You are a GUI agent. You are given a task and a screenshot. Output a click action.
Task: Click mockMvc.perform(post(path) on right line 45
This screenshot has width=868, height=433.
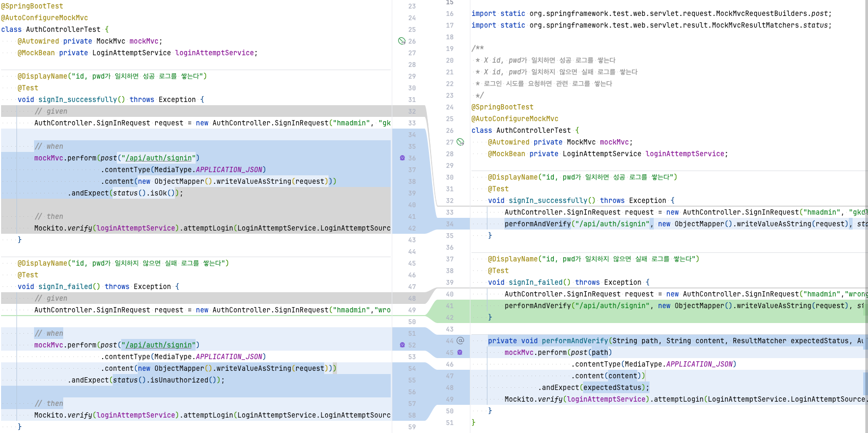coord(558,352)
